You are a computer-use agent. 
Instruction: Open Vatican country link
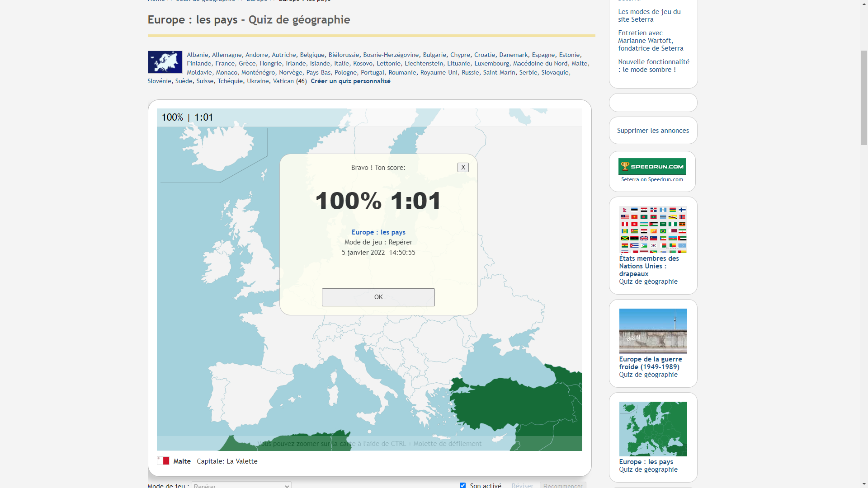click(x=283, y=81)
